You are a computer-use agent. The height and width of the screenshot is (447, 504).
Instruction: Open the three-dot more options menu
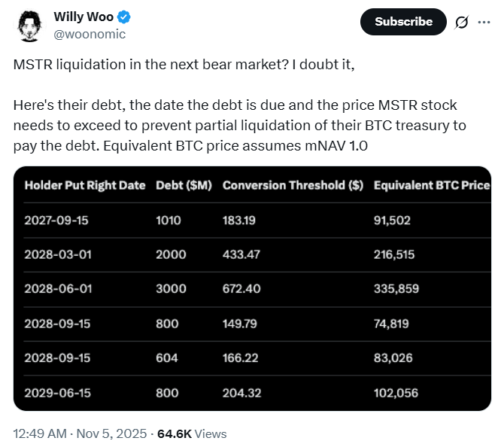click(x=484, y=22)
